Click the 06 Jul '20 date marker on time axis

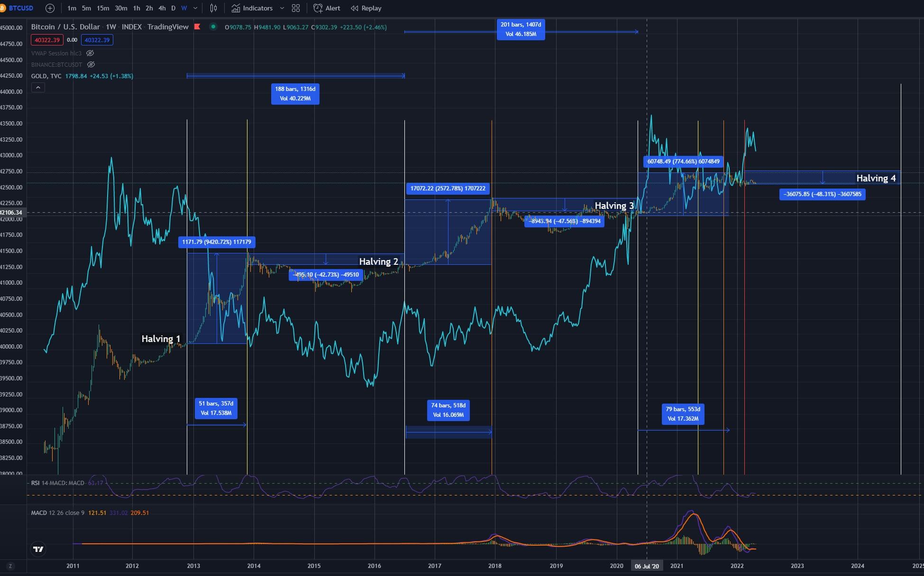pos(647,566)
